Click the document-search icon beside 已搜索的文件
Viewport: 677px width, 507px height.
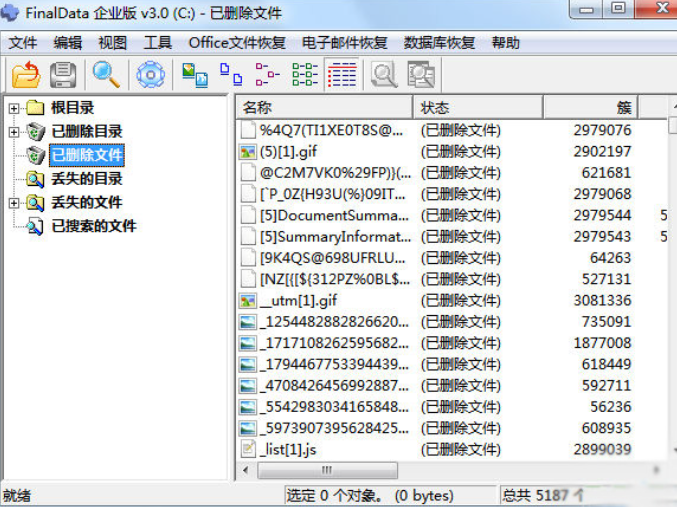[35, 226]
